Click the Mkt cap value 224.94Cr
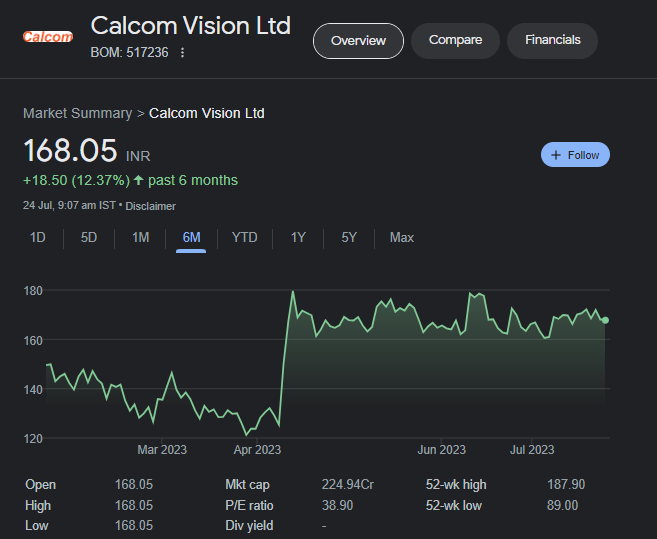 [x=347, y=485]
